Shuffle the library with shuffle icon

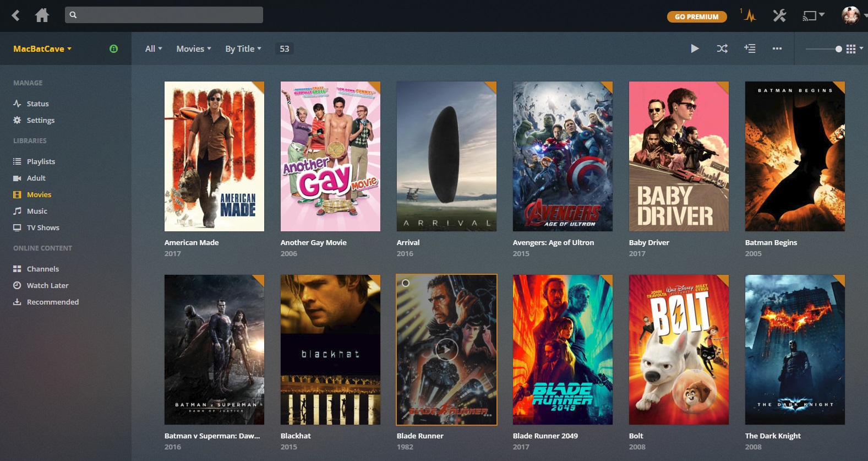tap(722, 48)
